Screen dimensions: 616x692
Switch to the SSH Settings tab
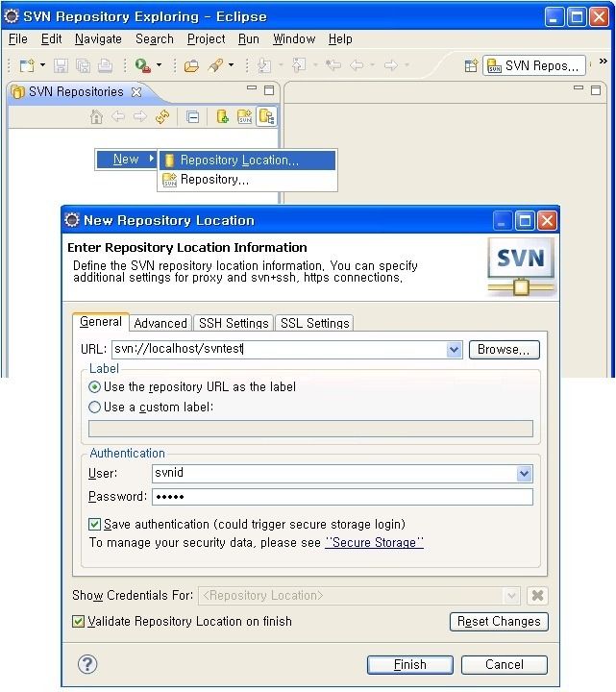click(234, 324)
